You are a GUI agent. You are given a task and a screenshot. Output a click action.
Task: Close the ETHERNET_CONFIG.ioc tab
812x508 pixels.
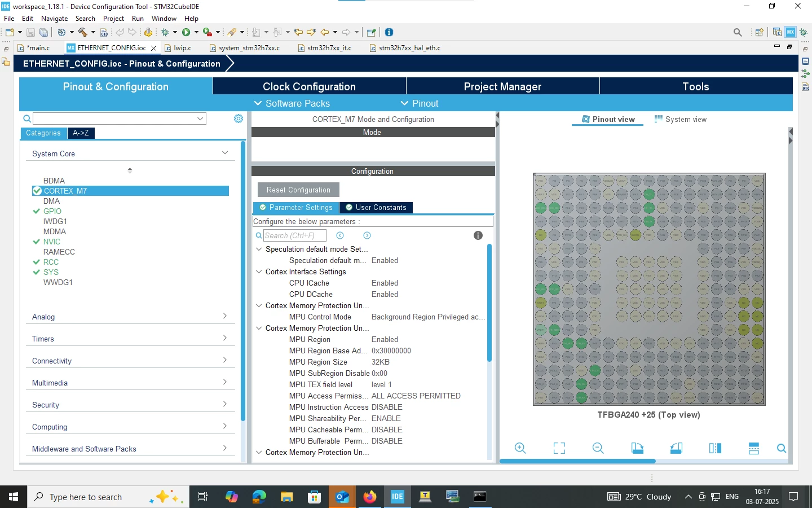tap(153, 48)
